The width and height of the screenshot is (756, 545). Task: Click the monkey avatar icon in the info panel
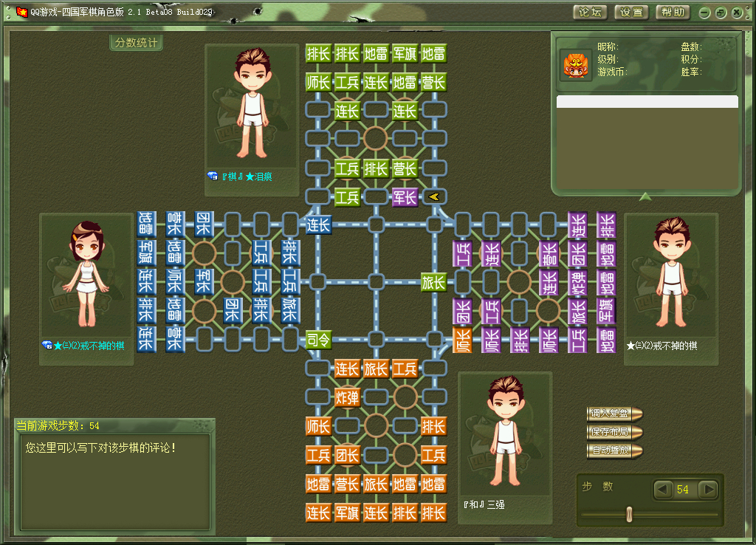(x=575, y=66)
